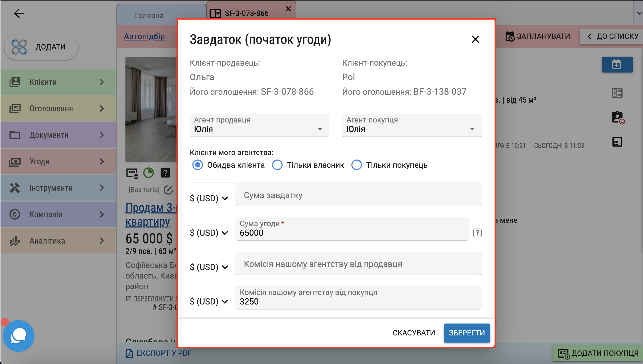This screenshot has width=643, height=364.
Task: Click the Інструменти tools icon
Action: click(x=15, y=188)
